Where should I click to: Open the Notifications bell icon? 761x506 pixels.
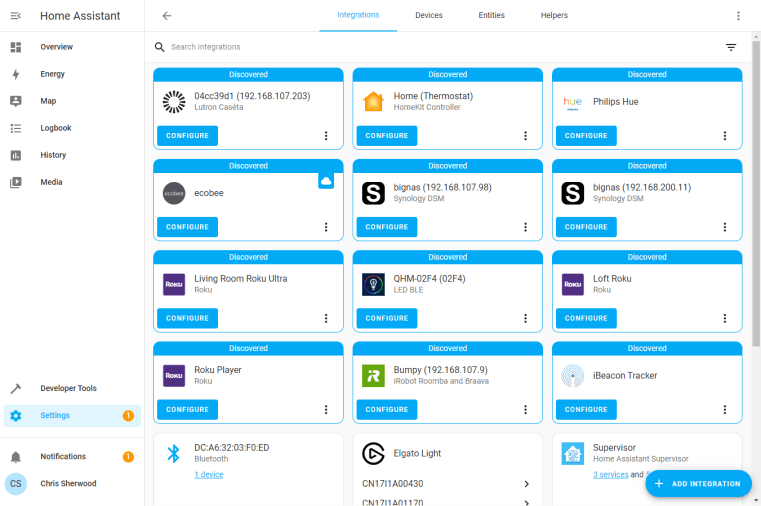(16, 457)
